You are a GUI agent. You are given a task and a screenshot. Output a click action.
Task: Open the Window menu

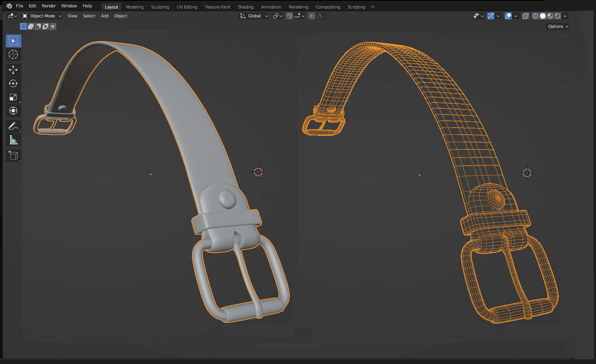(69, 6)
